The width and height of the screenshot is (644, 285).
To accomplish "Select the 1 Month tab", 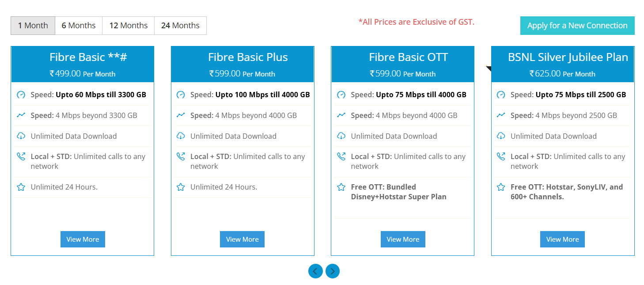I will coord(33,26).
